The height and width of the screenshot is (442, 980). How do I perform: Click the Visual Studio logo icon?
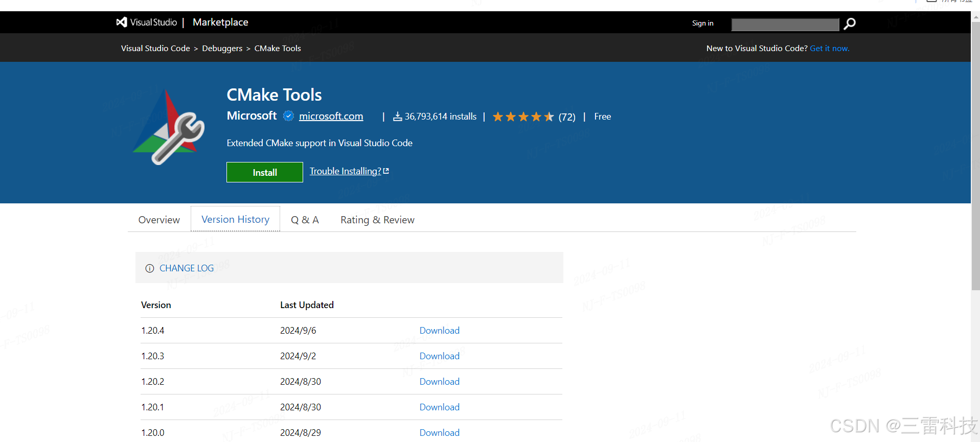(122, 22)
